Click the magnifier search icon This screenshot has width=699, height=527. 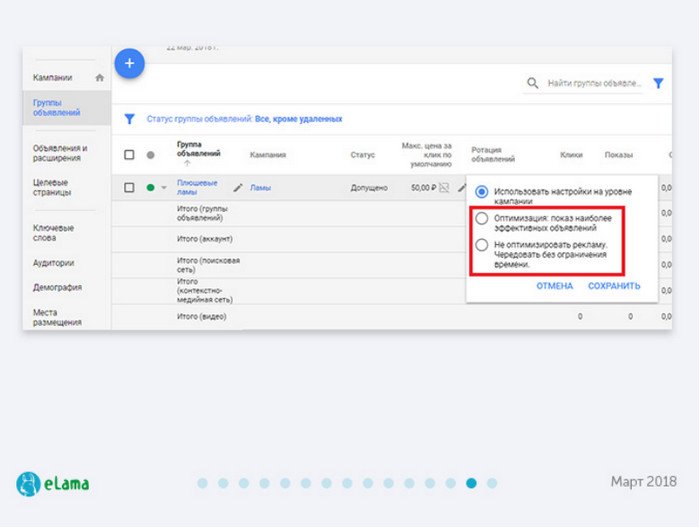(x=532, y=84)
